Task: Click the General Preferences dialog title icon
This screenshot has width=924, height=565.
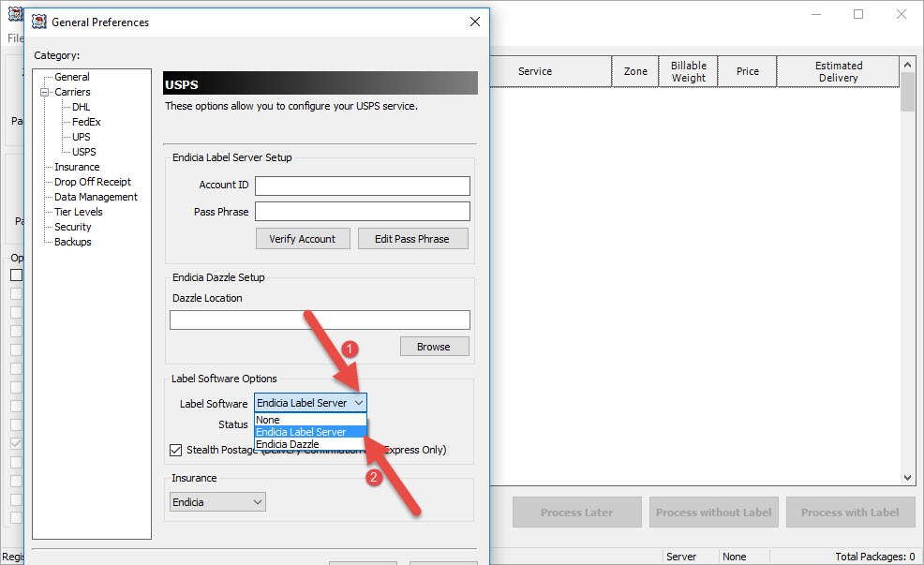Action: point(39,22)
